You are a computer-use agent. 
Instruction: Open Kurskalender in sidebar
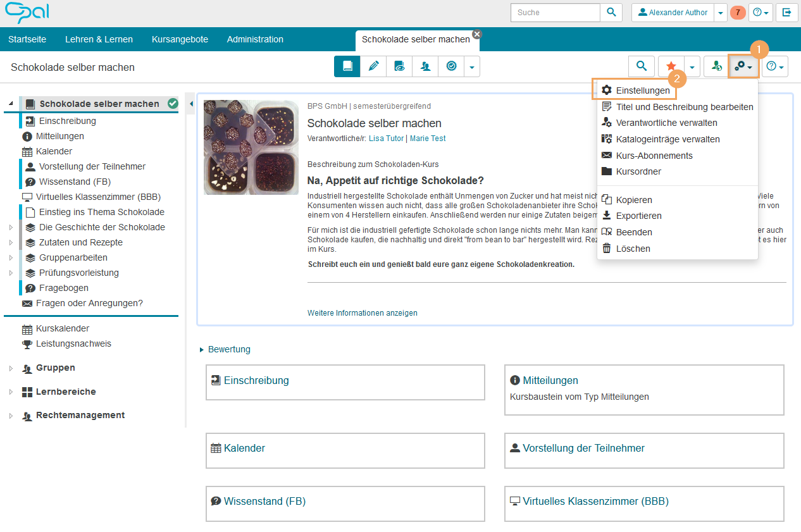[x=63, y=328]
